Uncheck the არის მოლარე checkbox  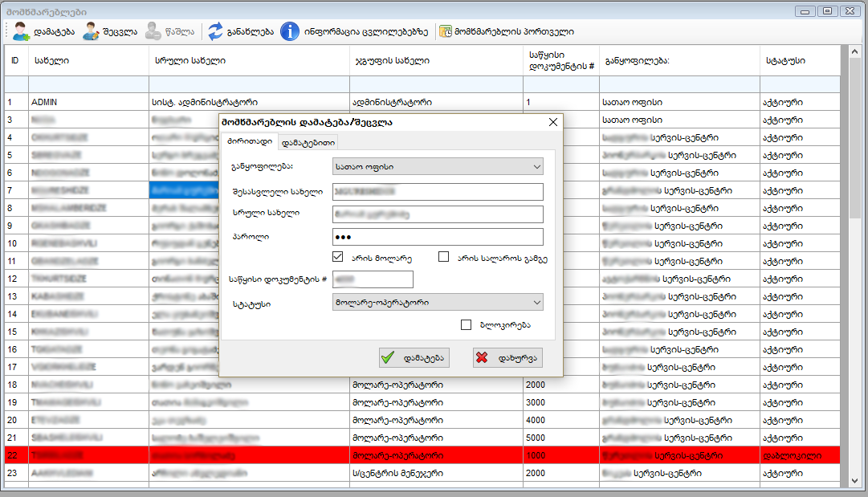[x=338, y=257]
